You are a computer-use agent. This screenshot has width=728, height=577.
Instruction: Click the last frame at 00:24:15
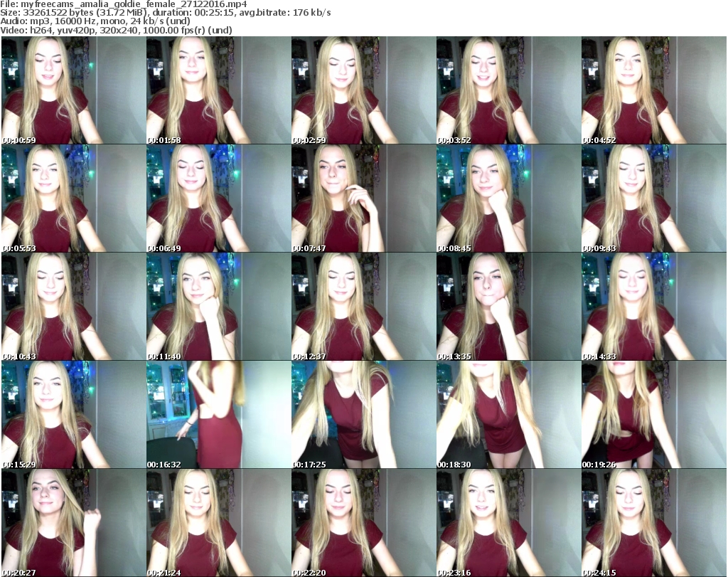coord(653,523)
